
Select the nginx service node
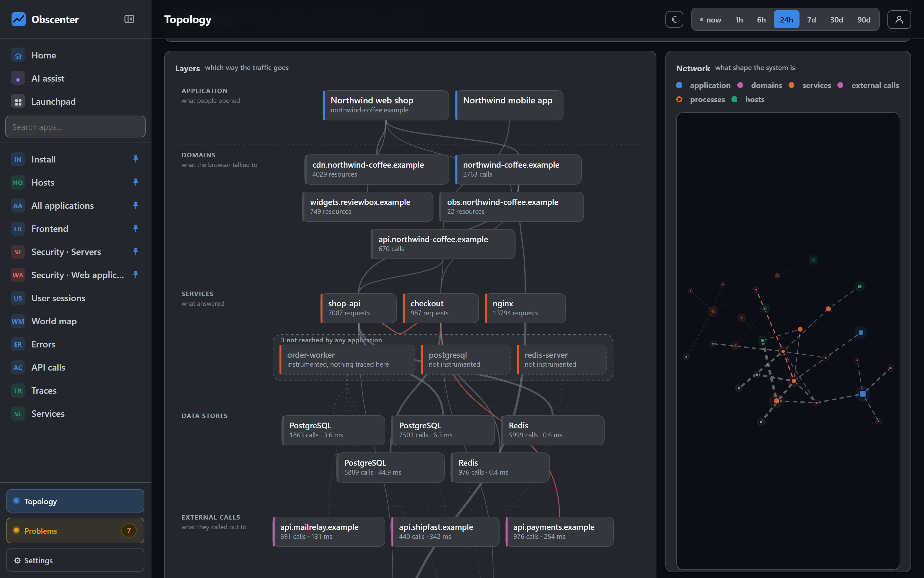(525, 308)
